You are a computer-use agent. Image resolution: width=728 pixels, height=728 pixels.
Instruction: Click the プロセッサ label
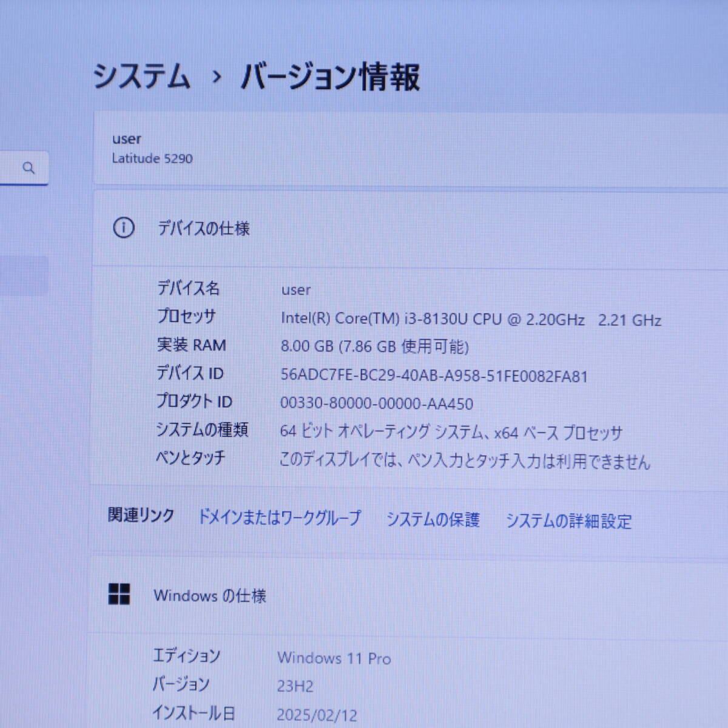click(186, 316)
